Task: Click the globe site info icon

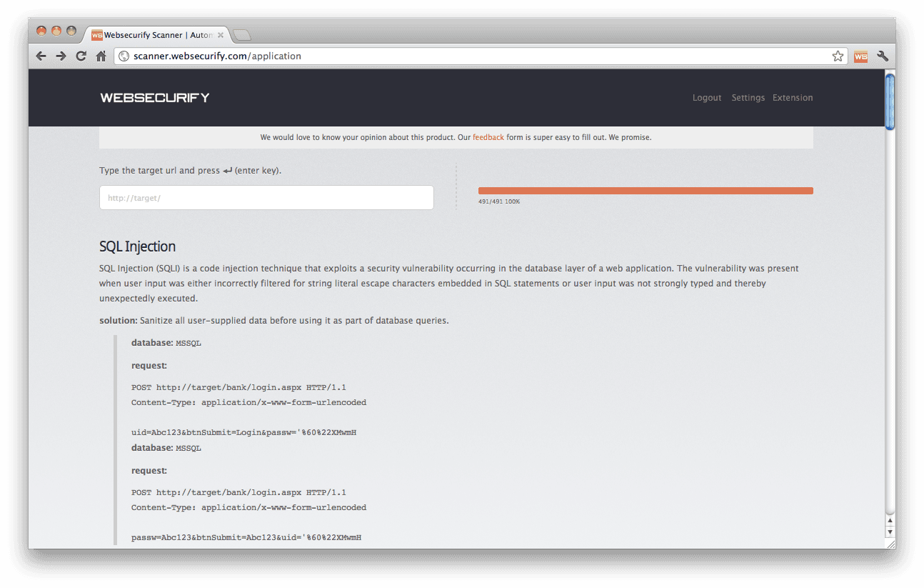Action: pos(124,56)
